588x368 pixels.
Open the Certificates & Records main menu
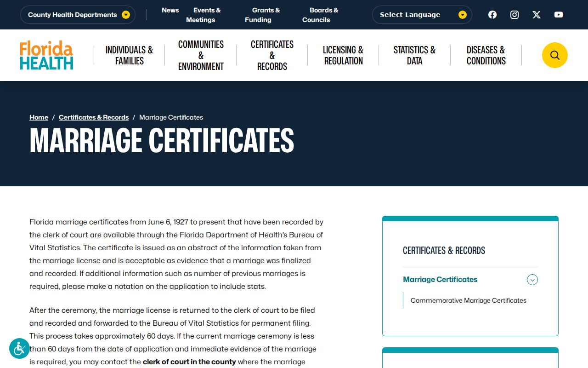pyautogui.click(x=272, y=55)
